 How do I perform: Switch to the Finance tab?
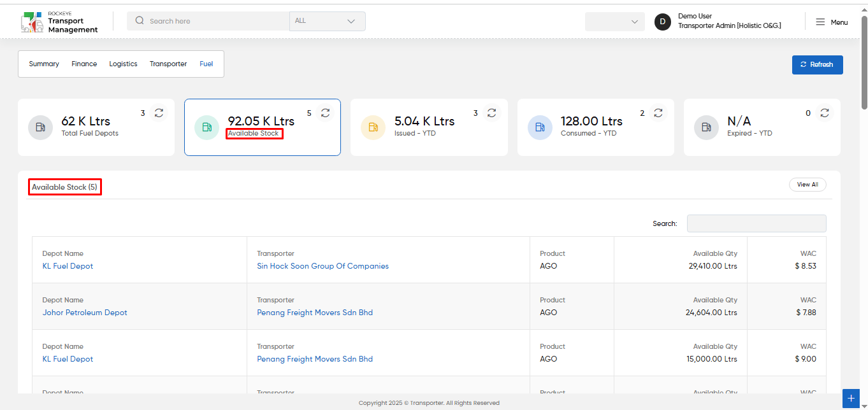84,64
